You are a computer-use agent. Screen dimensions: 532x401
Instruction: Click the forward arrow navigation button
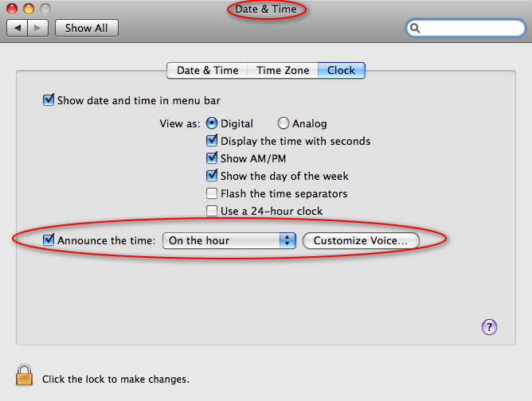[x=38, y=28]
